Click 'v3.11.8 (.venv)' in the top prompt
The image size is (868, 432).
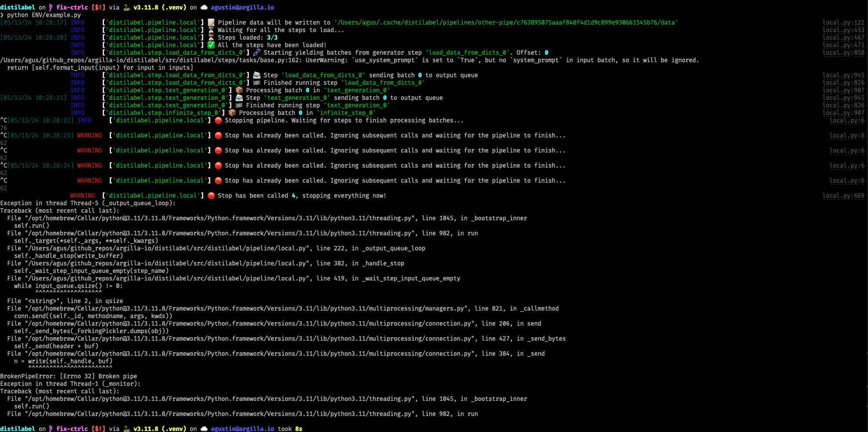point(160,8)
